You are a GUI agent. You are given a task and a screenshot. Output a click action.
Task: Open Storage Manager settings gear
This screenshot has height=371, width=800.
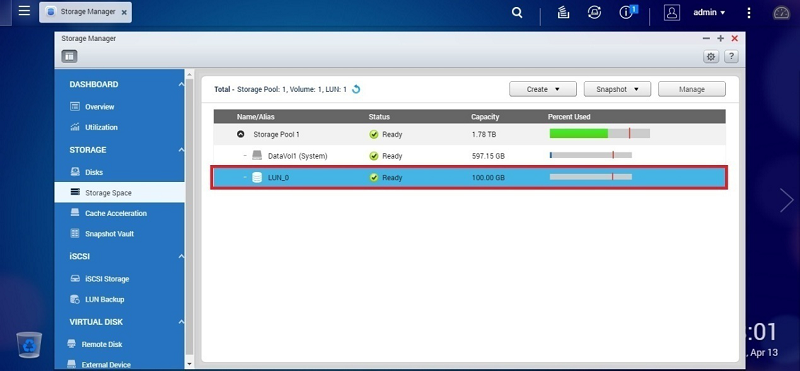[x=711, y=57]
